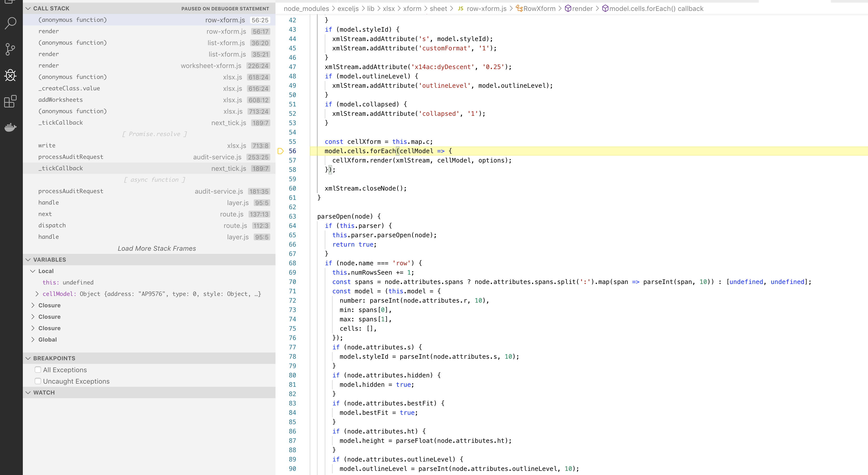Open the Extensions view icon
This screenshot has height=475, width=868.
11,101
